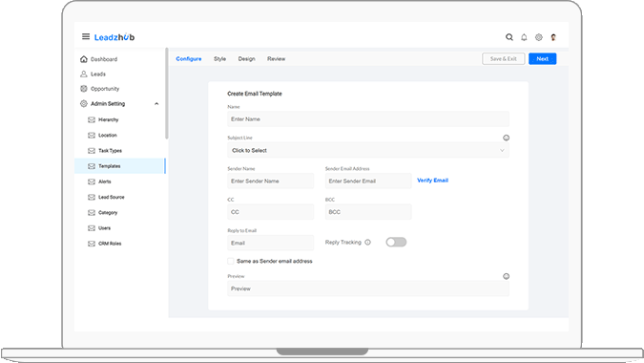Open notifications bell icon
644x363 pixels.
pyautogui.click(x=524, y=37)
